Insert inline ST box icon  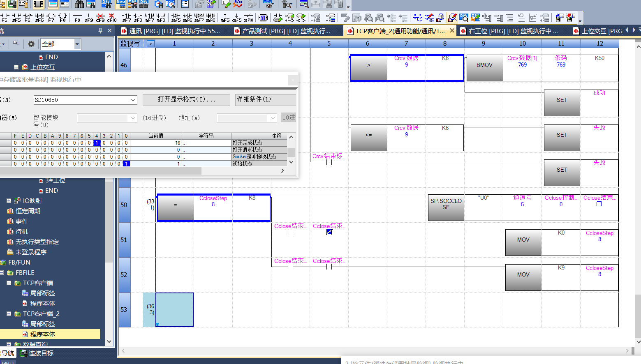[263, 18]
